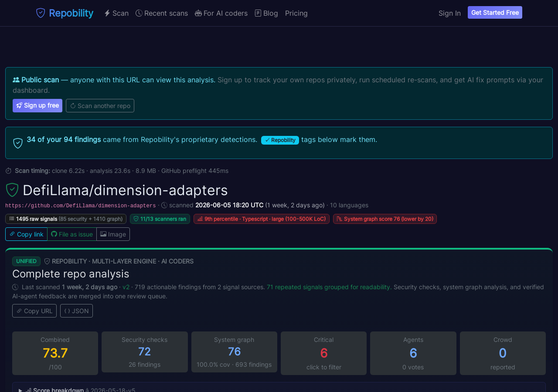Click the clock icon beside Last scanned
The width and height of the screenshot is (558, 392).
(x=15, y=287)
